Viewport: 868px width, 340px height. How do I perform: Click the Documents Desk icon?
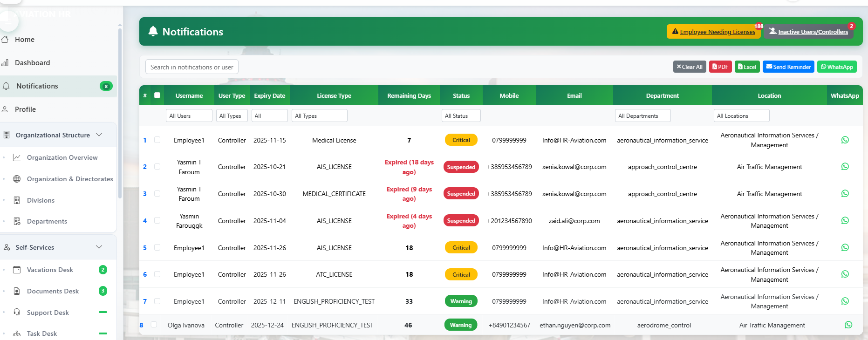point(17,291)
